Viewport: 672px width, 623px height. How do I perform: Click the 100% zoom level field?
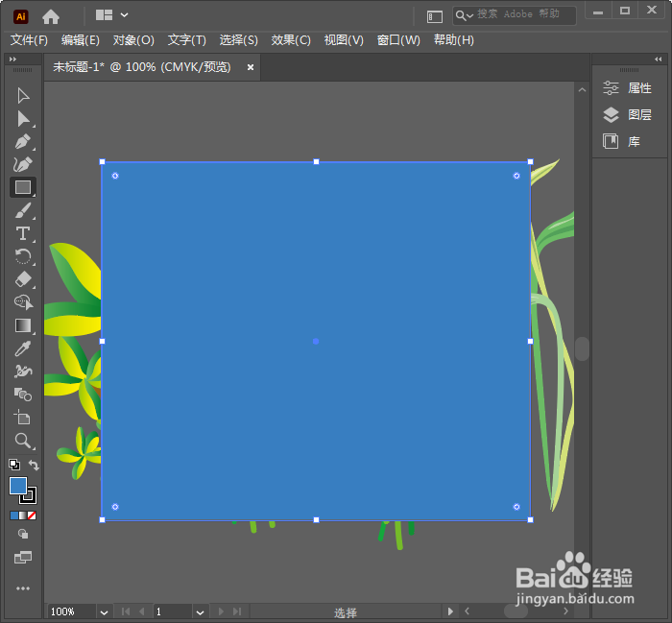point(71,611)
